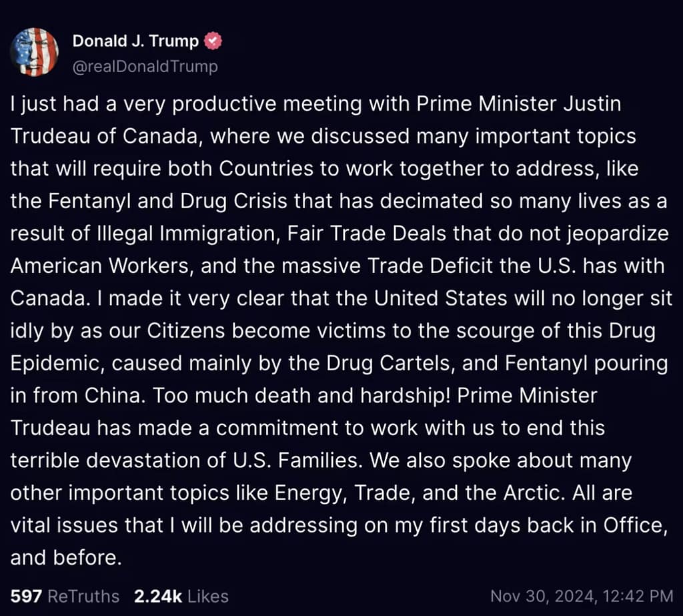Click the 12:42 PM post time
This screenshot has width=683, height=616.
[633, 596]
